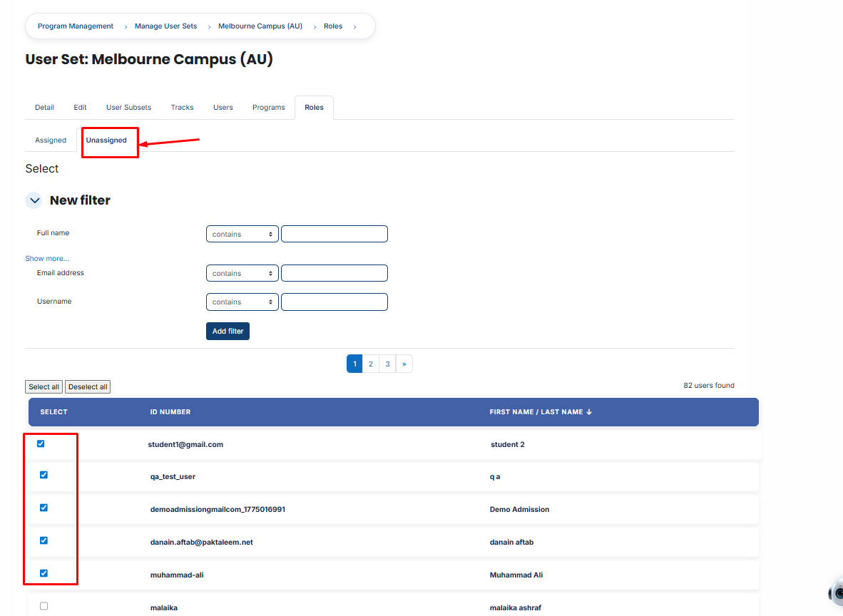Focus the Full name filter text field
Viewport: 843px width, 616px height.
(x=334, y=234)
